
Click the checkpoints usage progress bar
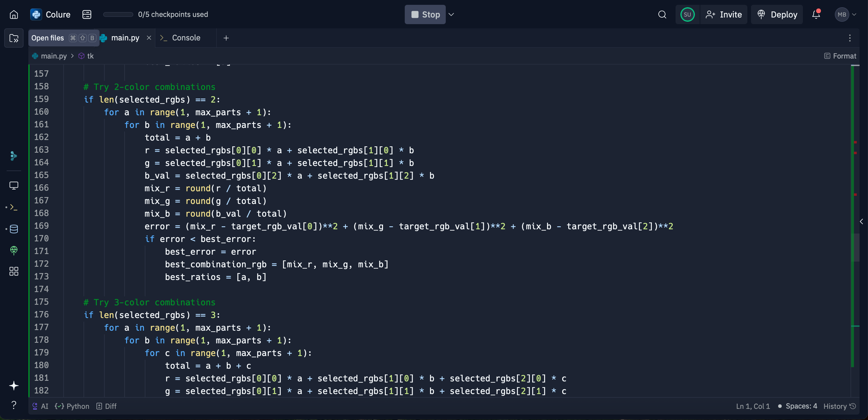(x=118, y=14)
